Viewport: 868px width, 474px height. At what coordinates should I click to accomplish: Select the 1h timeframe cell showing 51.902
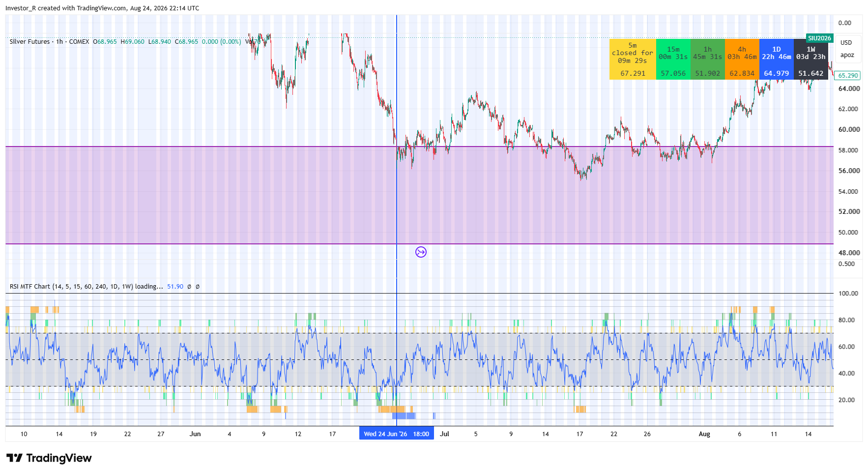tap(708, 59)
